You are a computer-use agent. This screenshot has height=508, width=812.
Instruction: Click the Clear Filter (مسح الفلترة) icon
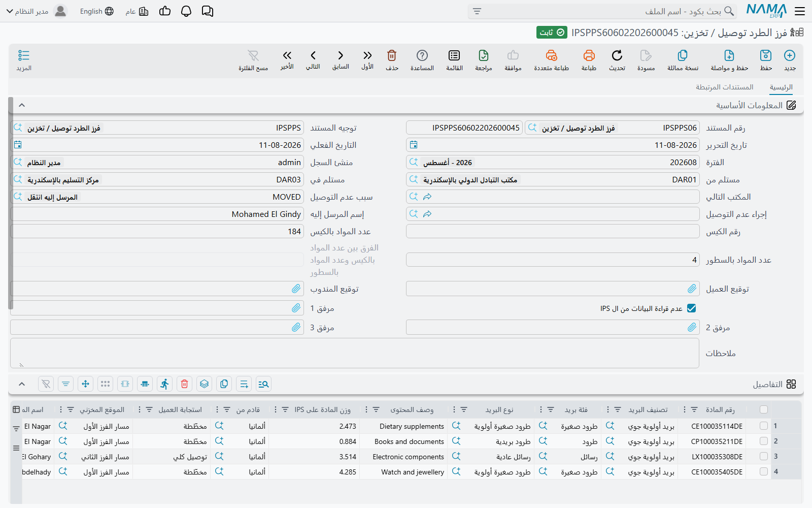click(x=253, y=55)
